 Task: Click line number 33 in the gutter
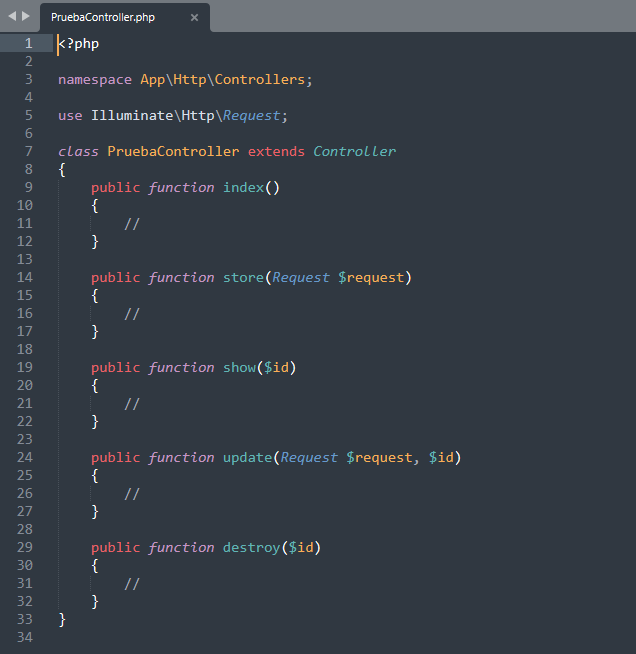click(24, 619)
